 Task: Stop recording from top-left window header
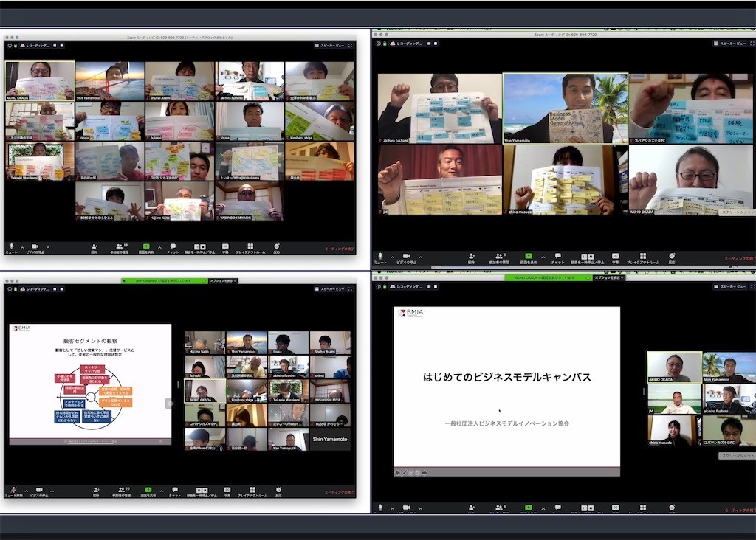[x=61, y=45]
